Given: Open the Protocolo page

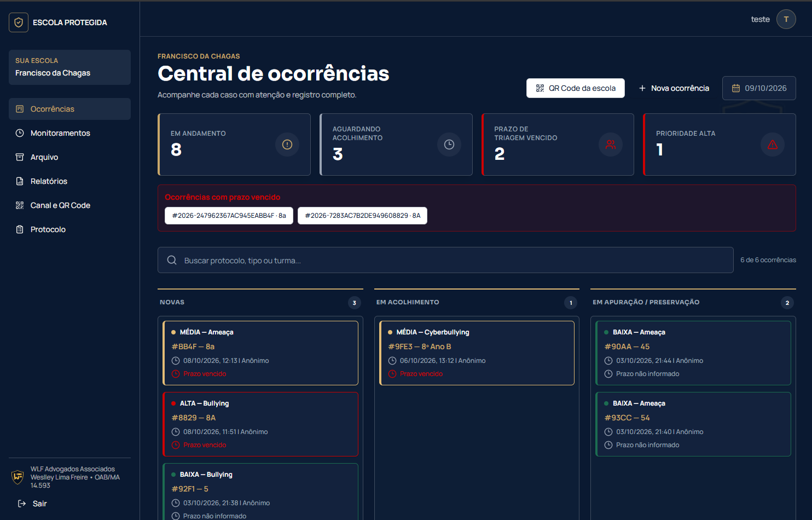Looking at the screenshot, I should [69, 229].
